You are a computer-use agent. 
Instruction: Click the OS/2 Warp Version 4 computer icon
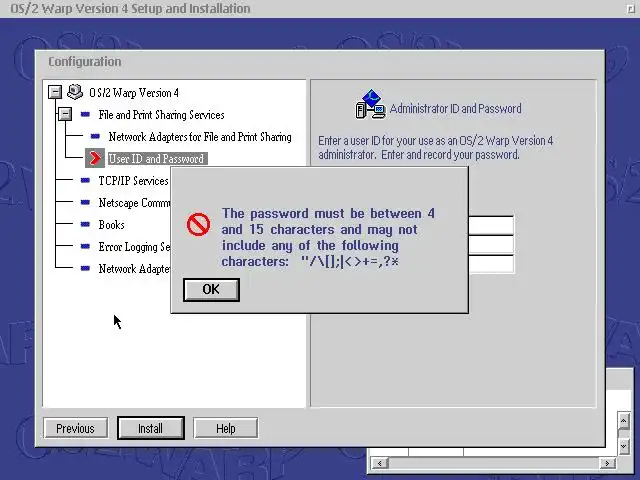click(x=75, y=92)
